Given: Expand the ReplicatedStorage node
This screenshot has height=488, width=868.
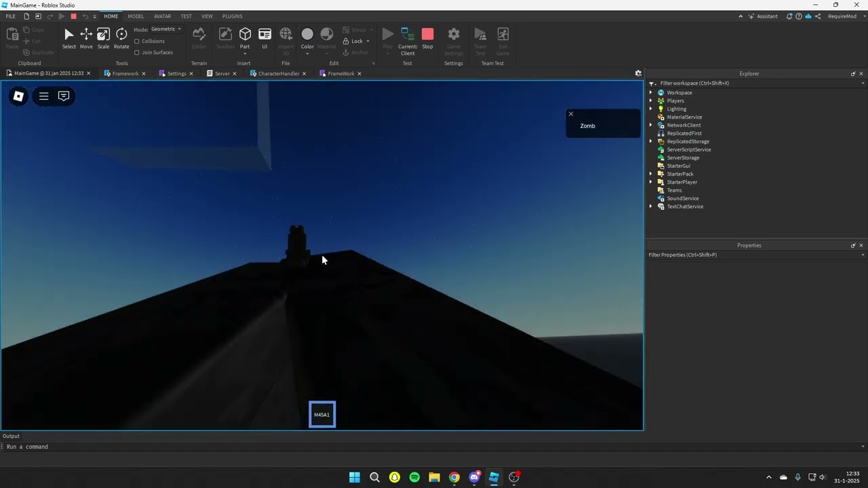Looking at the screenshot, I should 651,142.
